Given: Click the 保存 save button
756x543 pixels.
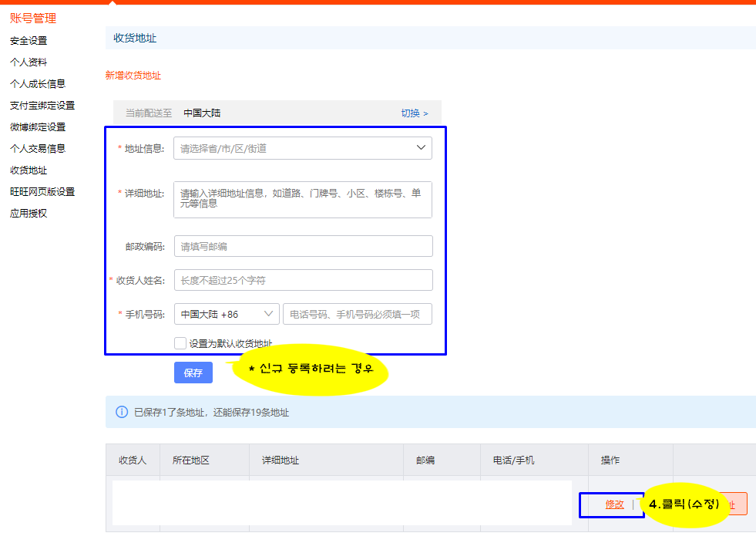Looking at the screenshot, I should click(x=193, y=373).
